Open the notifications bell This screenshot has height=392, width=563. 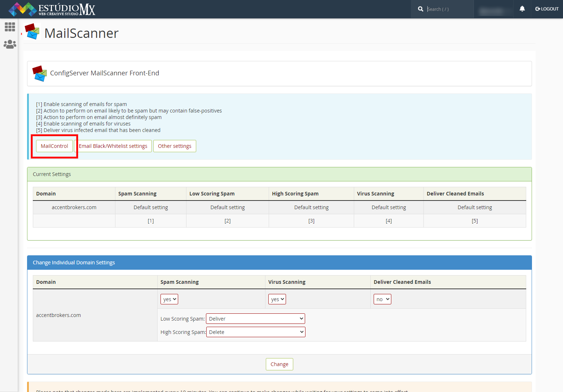pos(522,9)
